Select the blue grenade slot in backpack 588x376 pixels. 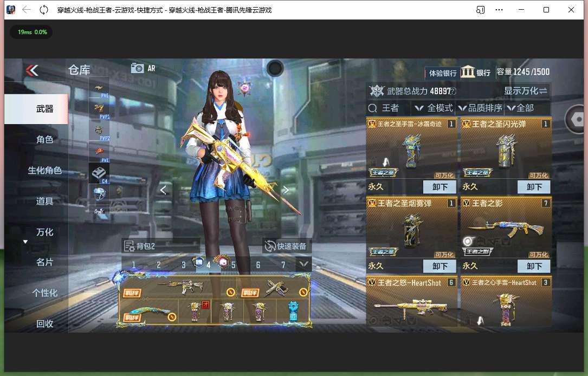[293, 311]
